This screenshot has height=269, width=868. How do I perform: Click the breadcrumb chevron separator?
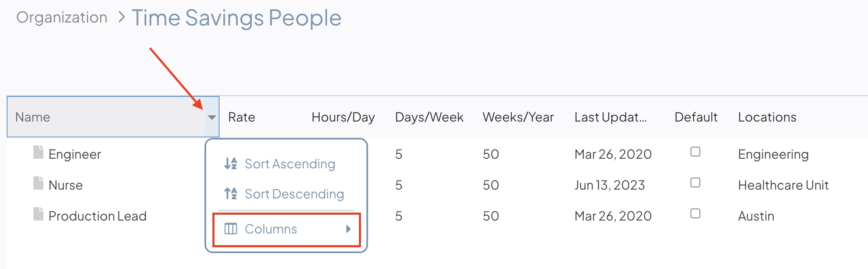click(121, 17)
